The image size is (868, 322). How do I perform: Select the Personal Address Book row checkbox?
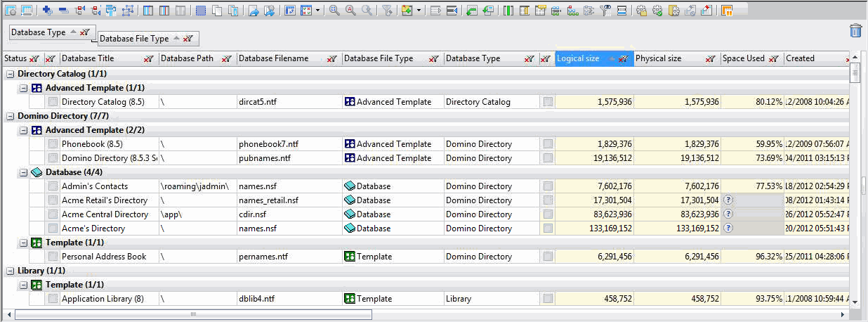53,257
